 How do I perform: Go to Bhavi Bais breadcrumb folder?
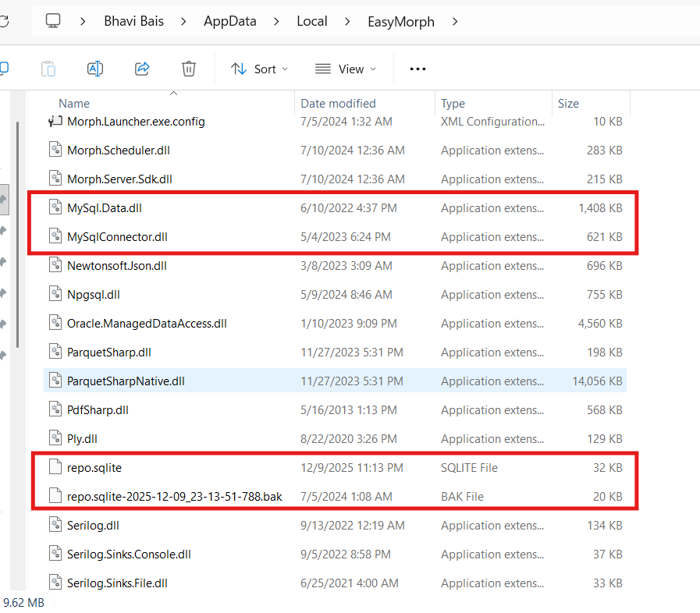point(133,21)
